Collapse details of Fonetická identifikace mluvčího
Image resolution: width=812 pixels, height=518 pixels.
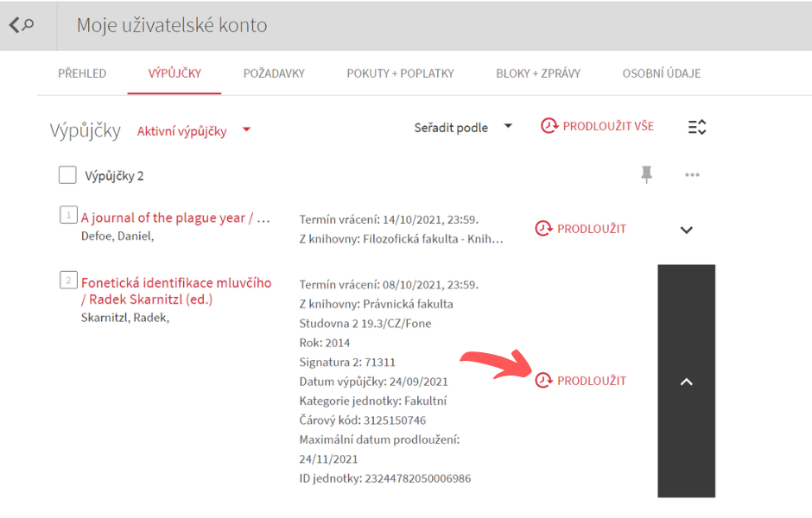pyautogui.click(x=686, y=382)
